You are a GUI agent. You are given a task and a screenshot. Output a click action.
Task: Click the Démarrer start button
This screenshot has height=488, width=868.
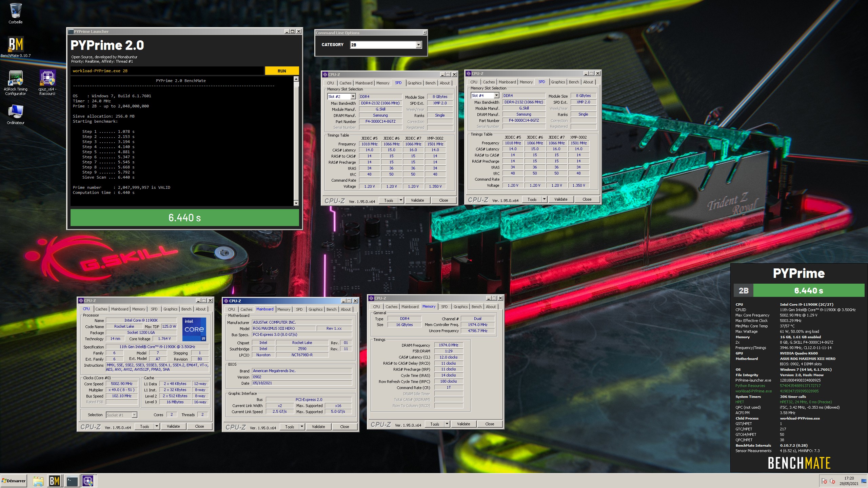[14, 481]
